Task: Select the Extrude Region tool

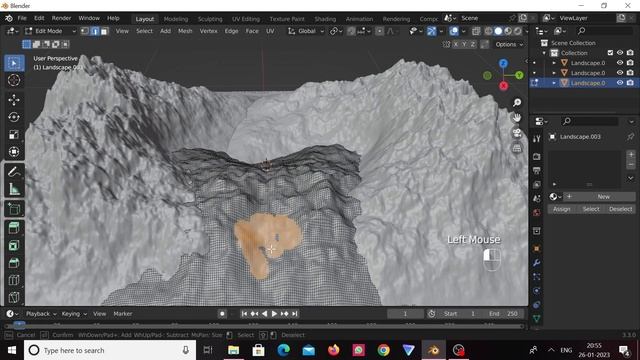Action: pyautogui.click(x=14, y=228)
